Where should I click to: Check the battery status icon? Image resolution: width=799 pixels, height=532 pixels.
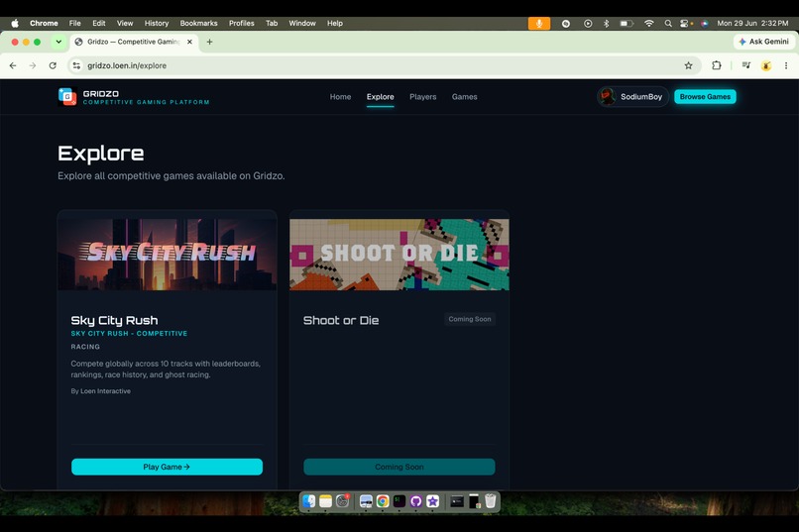(x=627, y=24)
